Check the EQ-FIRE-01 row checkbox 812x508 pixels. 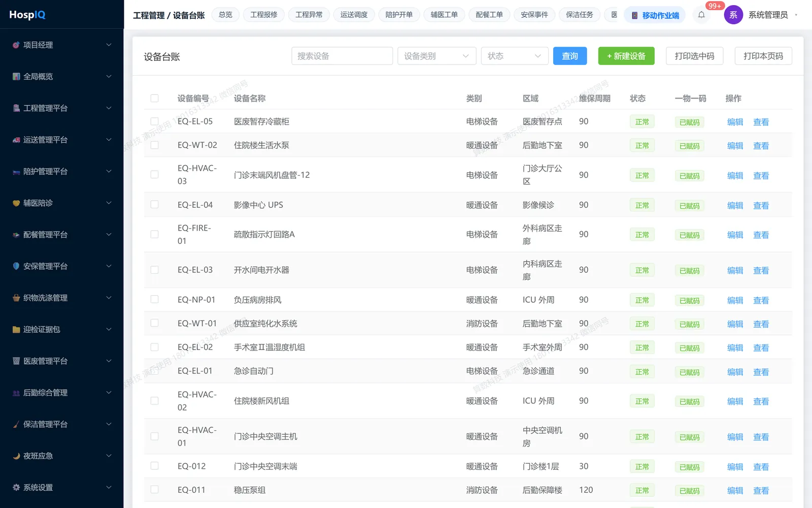(x=155, y=234)
